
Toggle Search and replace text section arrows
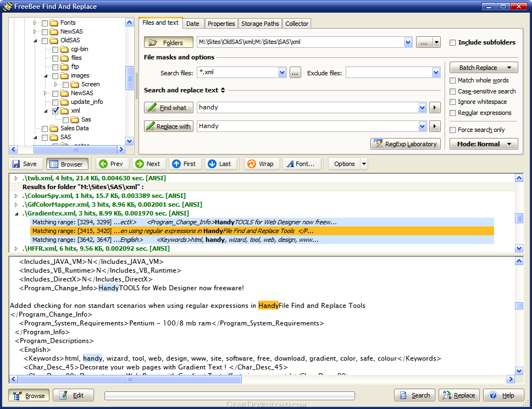click(223, 90)
